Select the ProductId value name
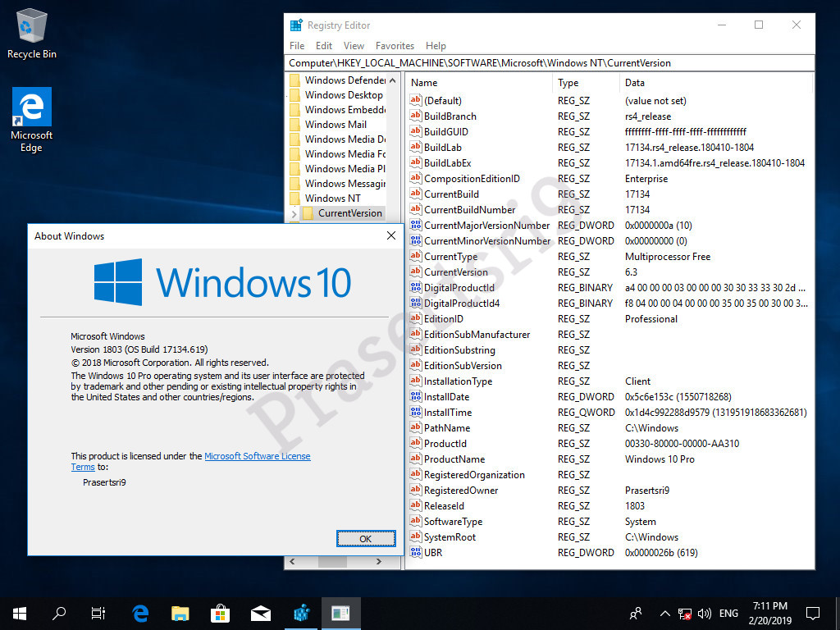 coord(445,444)
